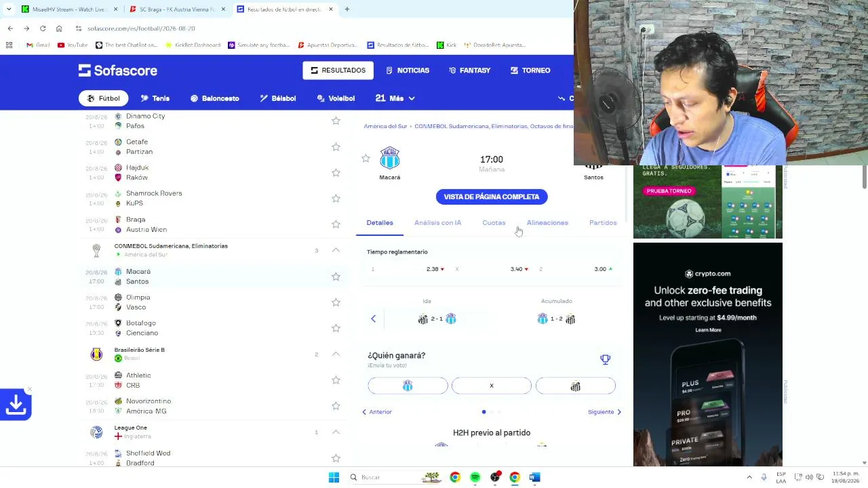868x488 pixels.
Task: Open the Macará vs Santos match row
Action: [x=214, y=277]
